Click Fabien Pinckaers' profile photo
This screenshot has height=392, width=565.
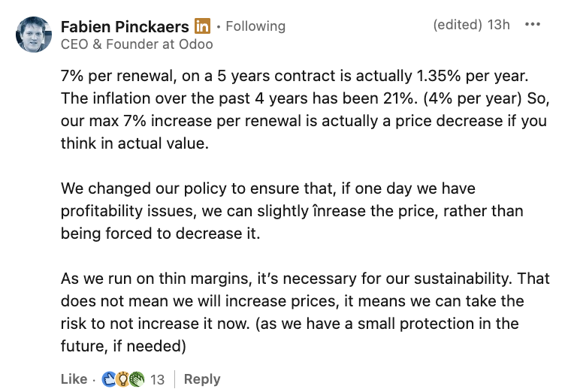(x=34, y=35)
